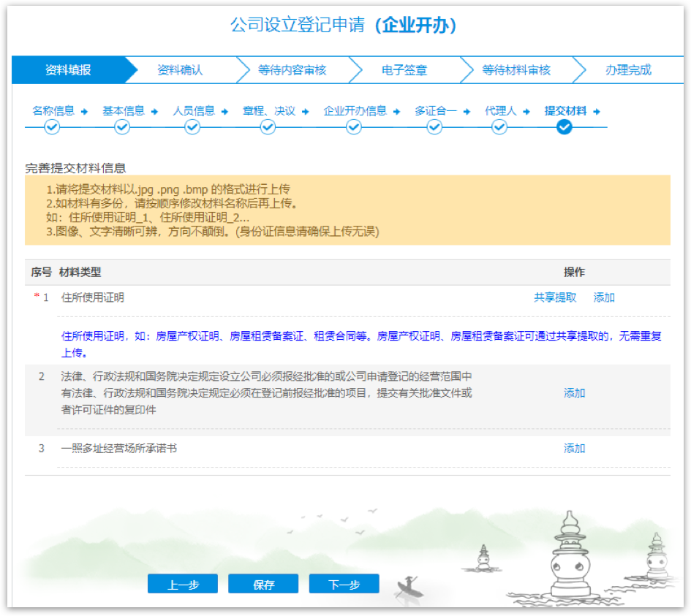691x616 pixels.
Task: Click 共享提取 for 住所使用证明
Action: pyautogui.click(x=555, y=297)
